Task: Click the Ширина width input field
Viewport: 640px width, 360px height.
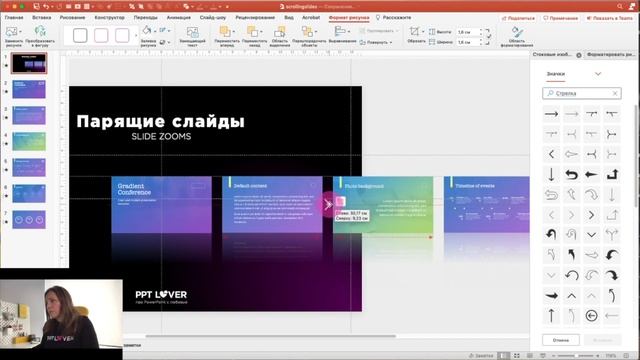Action: [x=467, y=42]
